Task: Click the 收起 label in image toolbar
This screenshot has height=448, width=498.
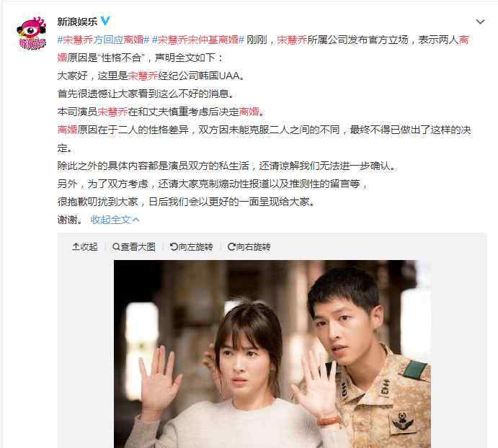Action: 89,247
